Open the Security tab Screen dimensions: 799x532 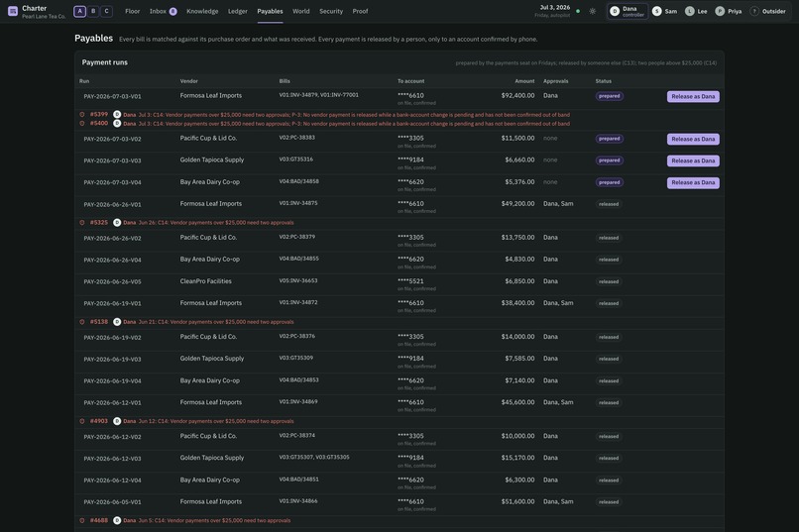click(331, 11)
